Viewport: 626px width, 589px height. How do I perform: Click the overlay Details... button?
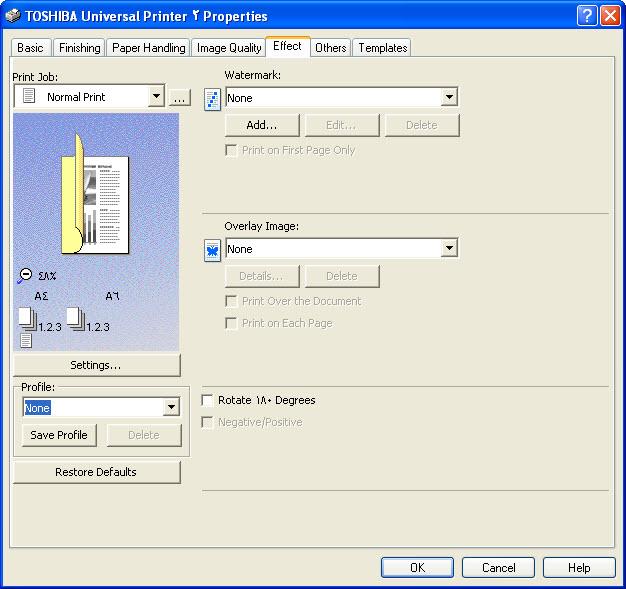click(262, 276)
